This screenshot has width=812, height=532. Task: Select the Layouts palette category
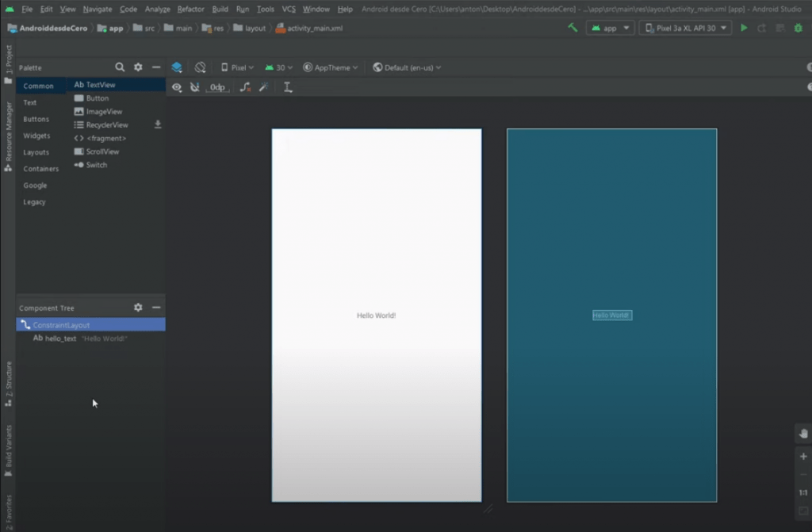click(x=36, y=152)
